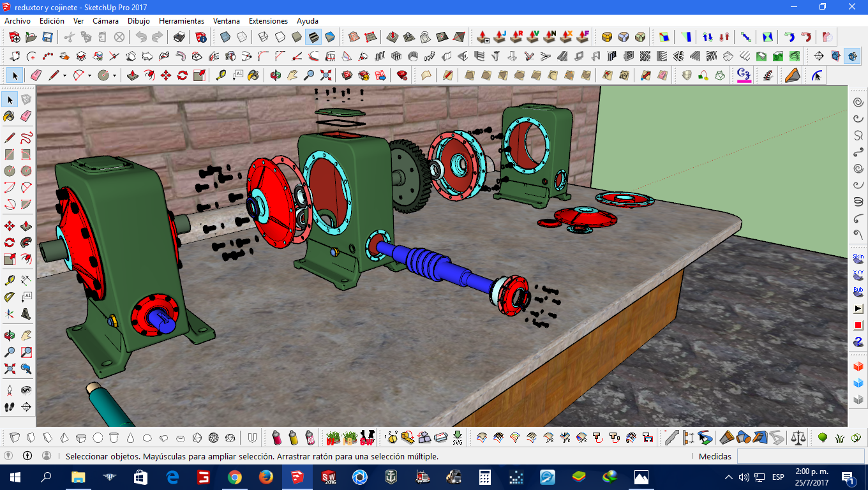The image size is (868, 490).
Task: Switch to Monochrome face style
Action: point(329,37)
